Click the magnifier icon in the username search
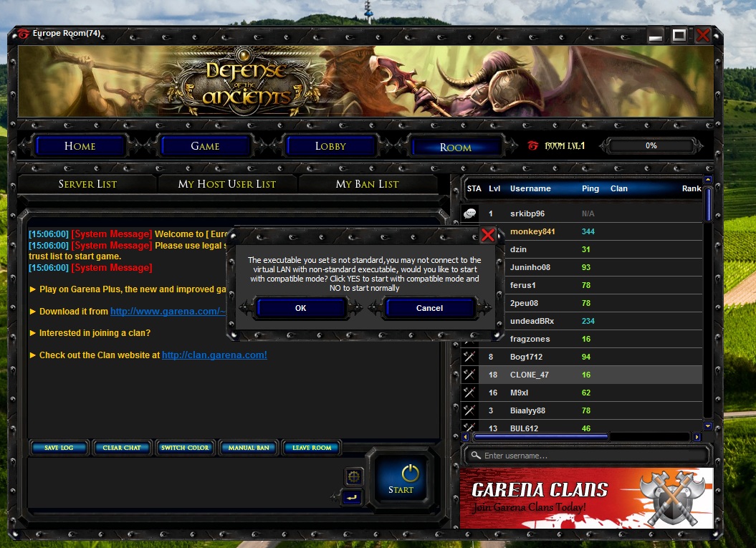Viewport: 756px width, 548px height. click(x=475, y=455)
